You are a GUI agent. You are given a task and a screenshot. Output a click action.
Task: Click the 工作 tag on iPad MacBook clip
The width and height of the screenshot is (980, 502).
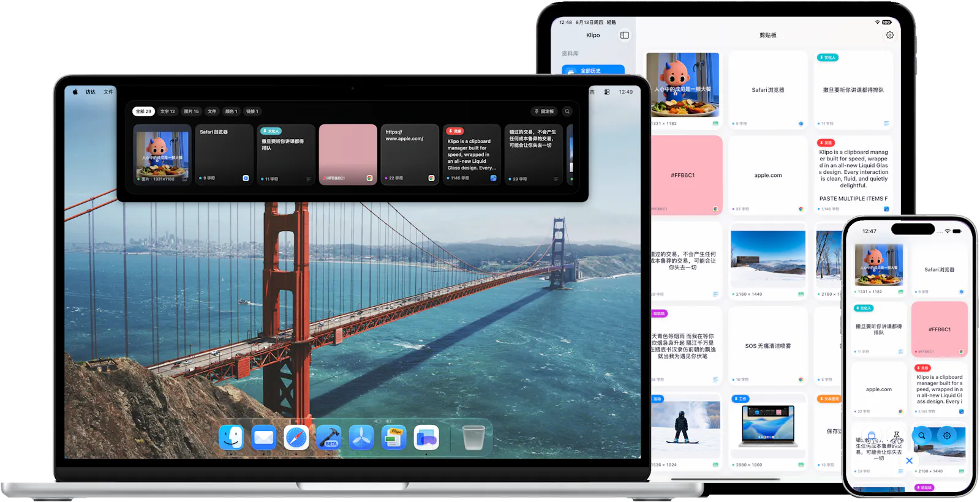click(741, 399)
